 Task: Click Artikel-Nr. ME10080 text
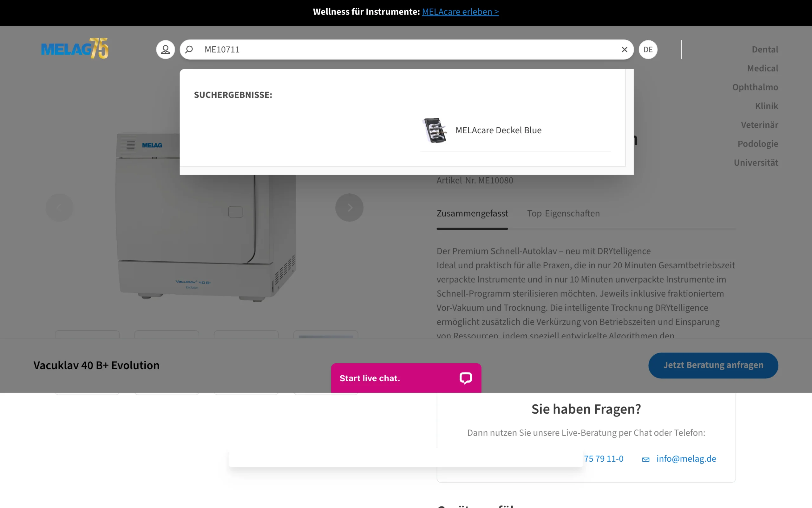pos(475,180)
